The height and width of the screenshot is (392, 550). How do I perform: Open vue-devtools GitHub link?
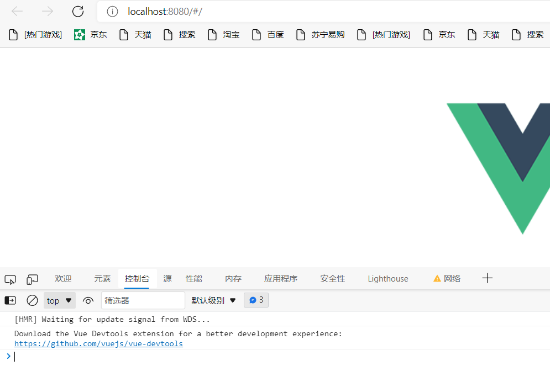(98, 343)
